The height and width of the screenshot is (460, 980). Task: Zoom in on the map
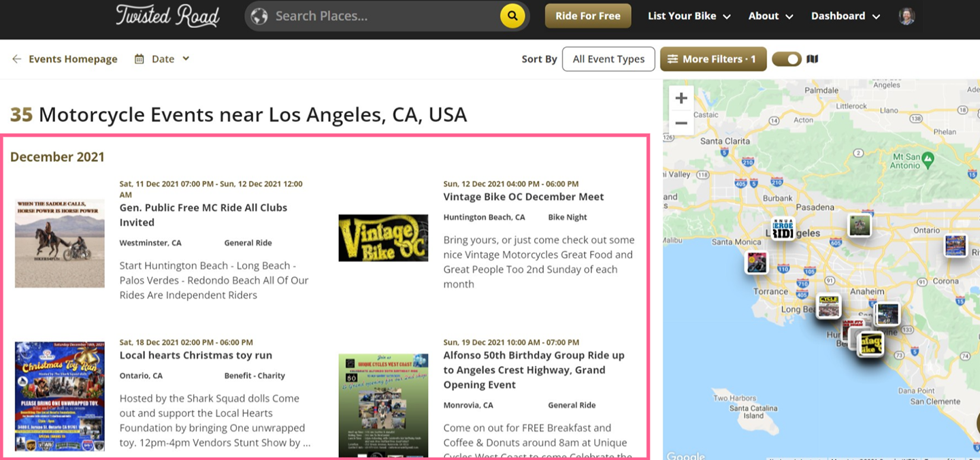681,98
